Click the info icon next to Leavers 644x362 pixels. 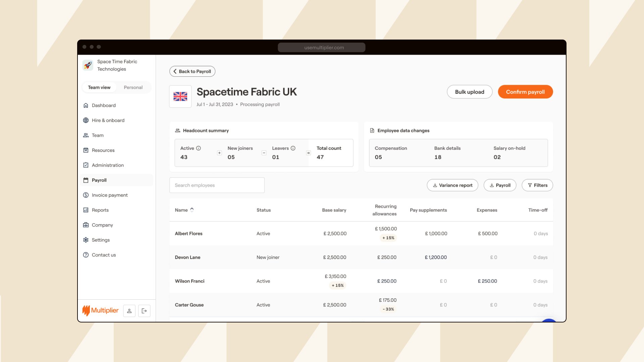[x=293, y=148]
